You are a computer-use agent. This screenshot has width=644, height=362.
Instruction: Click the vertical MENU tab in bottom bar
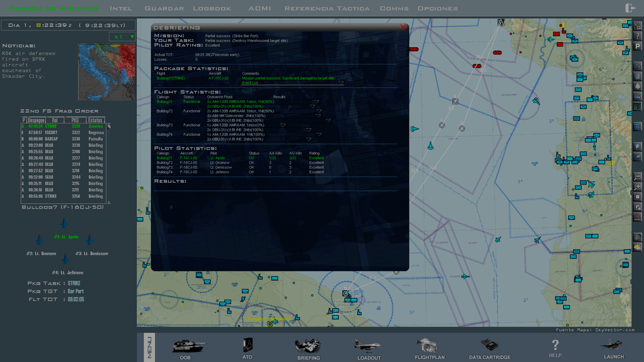coord(149,347)
